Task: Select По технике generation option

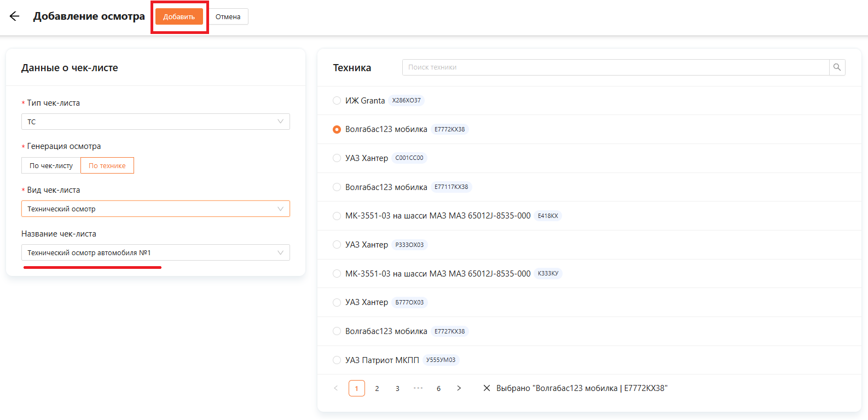Action: tap(107, 165)
